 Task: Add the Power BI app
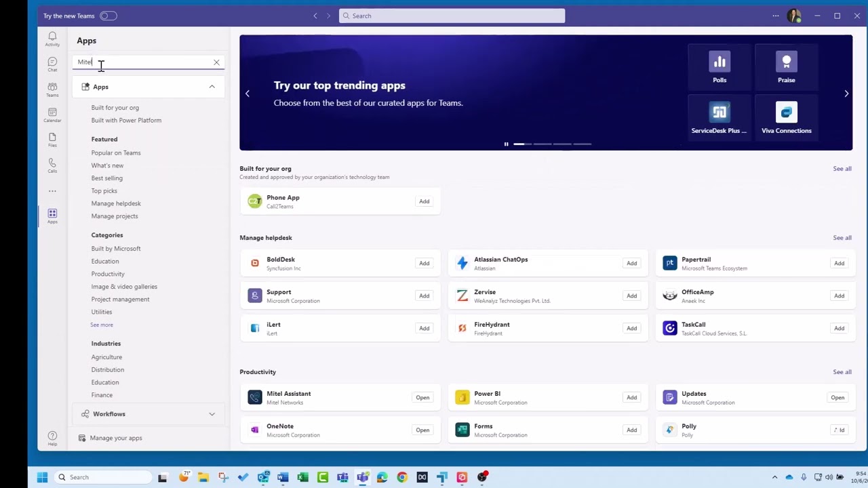(x=631, y=398)
